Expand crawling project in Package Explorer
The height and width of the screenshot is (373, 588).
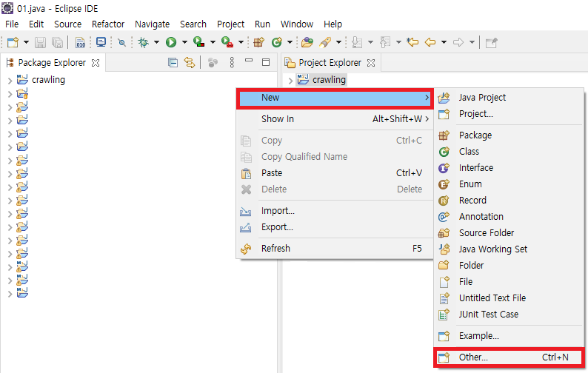pos(10,80)
